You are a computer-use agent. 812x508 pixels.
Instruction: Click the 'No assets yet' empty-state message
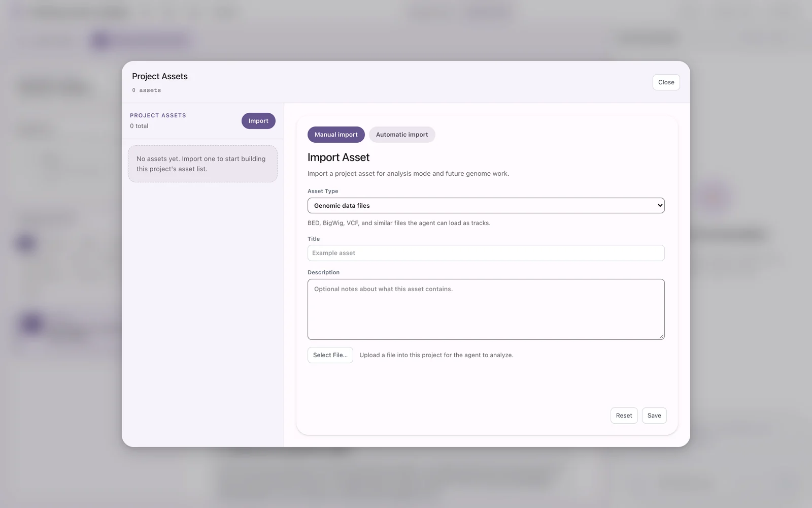click(202, 164)
